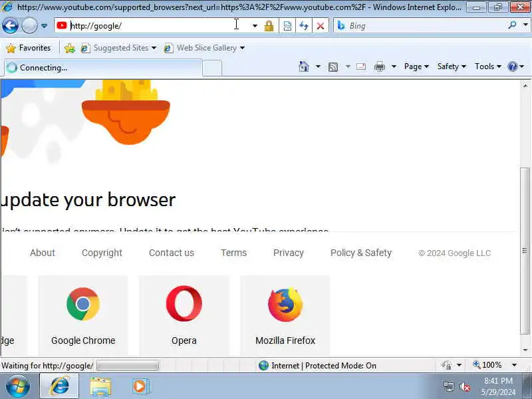Click the security lock icon
This screenshot has width=532, height=399.
269,26
